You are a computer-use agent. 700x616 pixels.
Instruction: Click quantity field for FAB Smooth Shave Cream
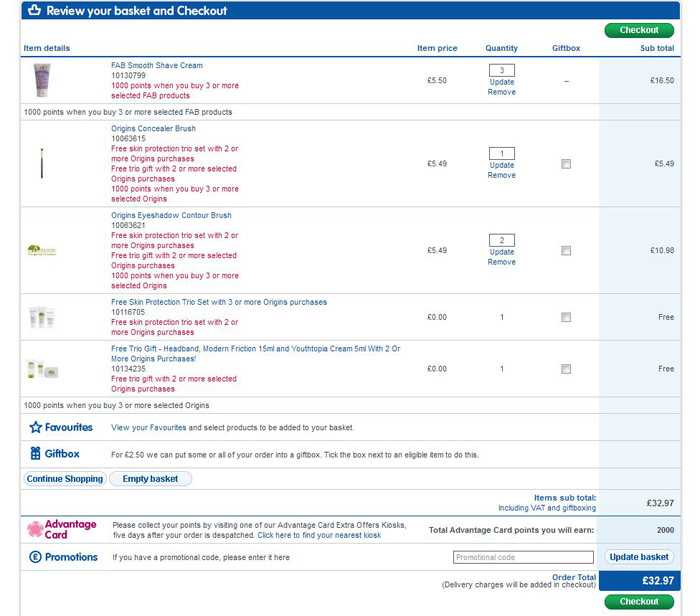(502, 70)
